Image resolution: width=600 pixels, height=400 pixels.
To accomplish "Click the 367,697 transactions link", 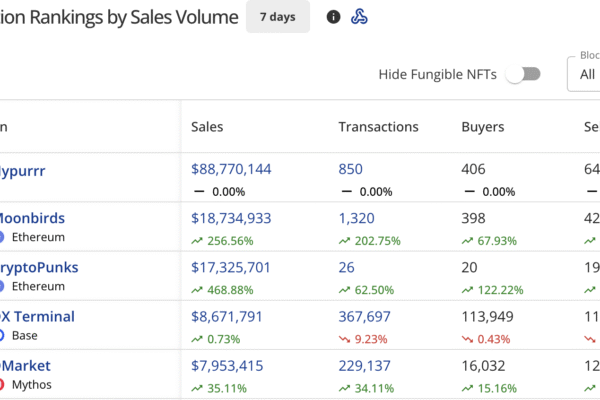I will tap(364, 317).
